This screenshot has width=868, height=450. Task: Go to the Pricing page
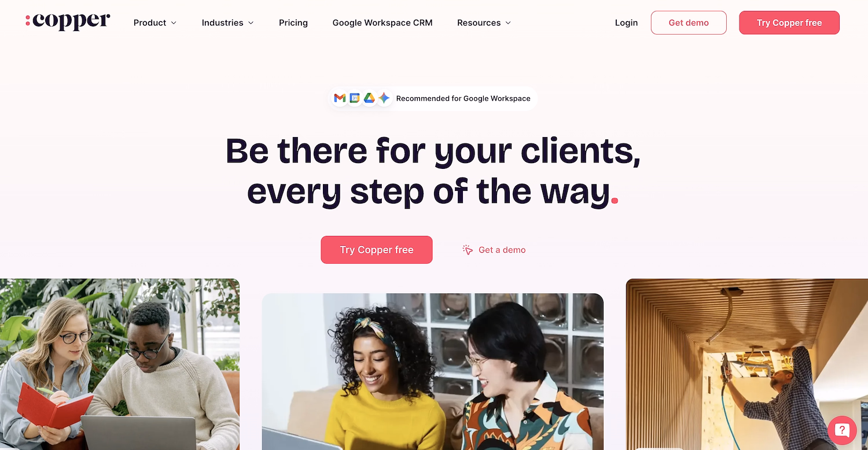[293, 23]
